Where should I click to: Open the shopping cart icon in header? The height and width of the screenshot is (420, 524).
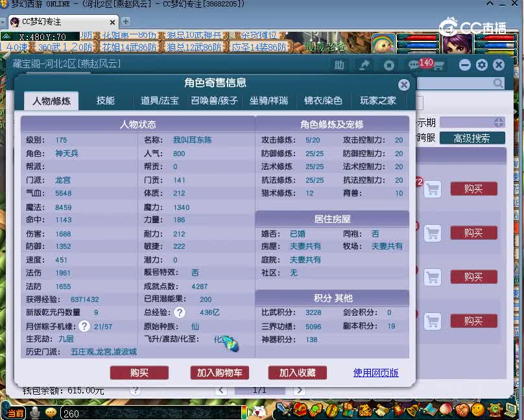click(x=439, y=65)
